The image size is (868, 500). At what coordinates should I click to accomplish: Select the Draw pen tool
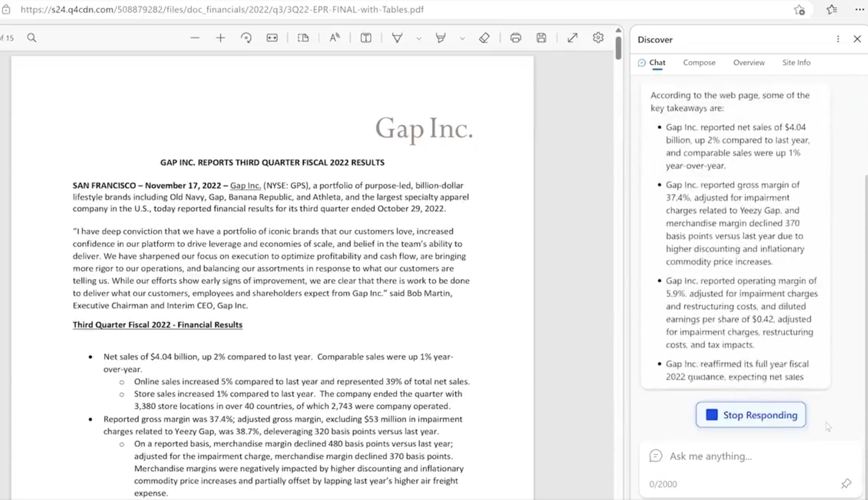click(x=397, y=38)
